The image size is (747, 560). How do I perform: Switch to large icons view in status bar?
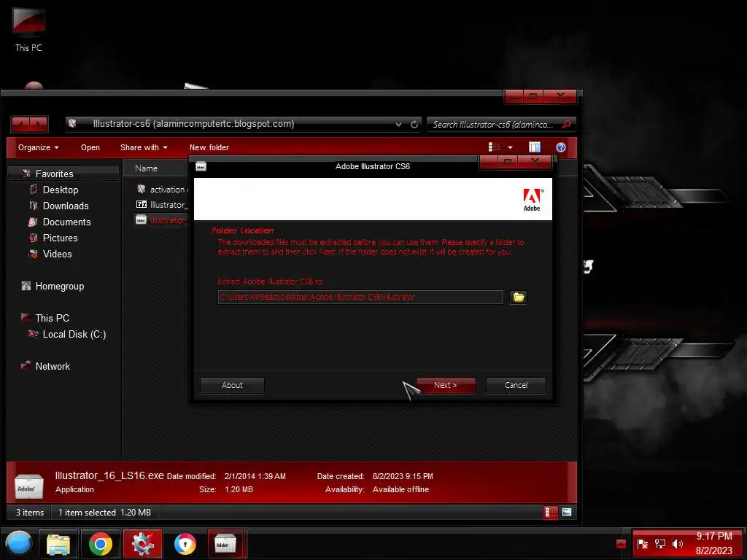pos(566,513)
